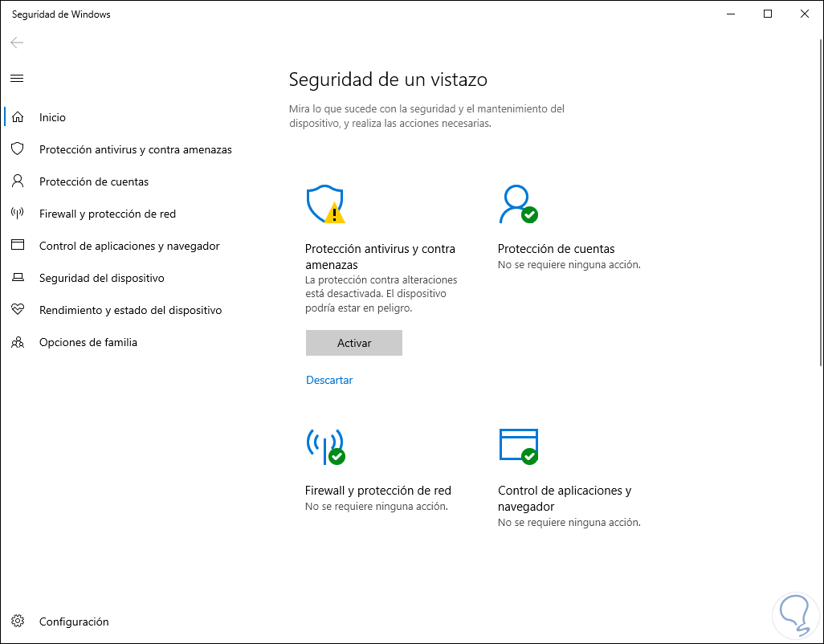
Task: Click the window icon for Control de aplicaciones sidebar
Action: pyautogui.click(x=18, y=245)
